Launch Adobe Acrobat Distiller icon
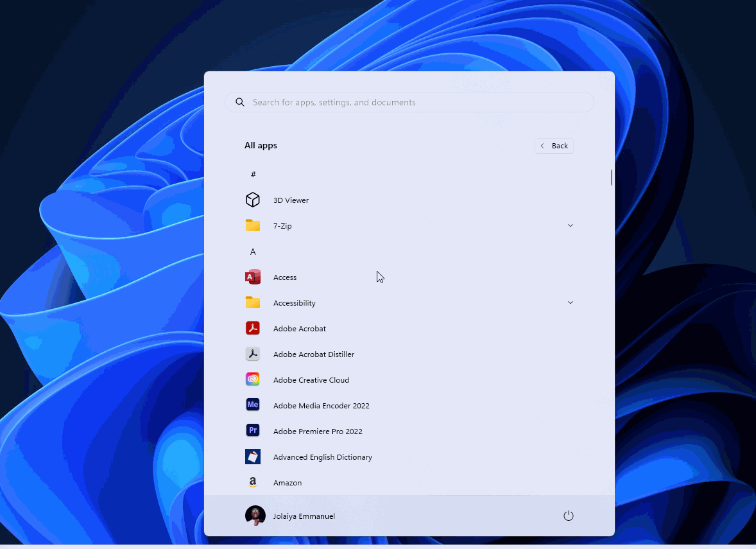This screenshot has width=756, height=549. [253, 354]
